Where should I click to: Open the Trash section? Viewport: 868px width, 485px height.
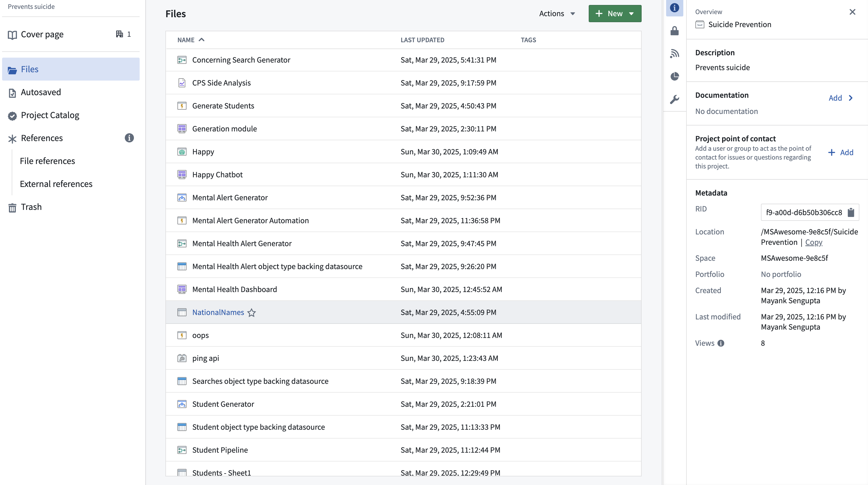[x=31, y=207]
